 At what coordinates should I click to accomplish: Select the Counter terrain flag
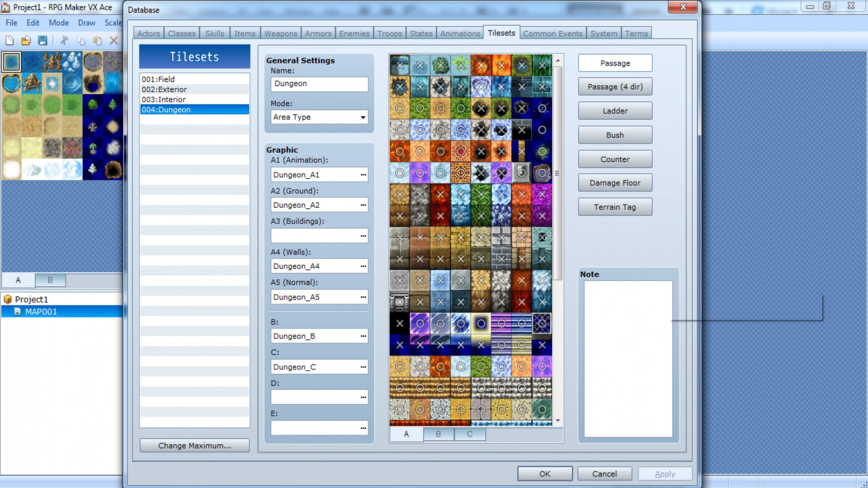point(615,159)
